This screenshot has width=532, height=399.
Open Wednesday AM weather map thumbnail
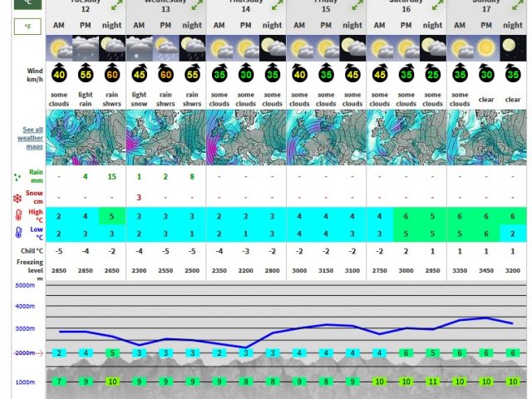[x=166, y=137]
